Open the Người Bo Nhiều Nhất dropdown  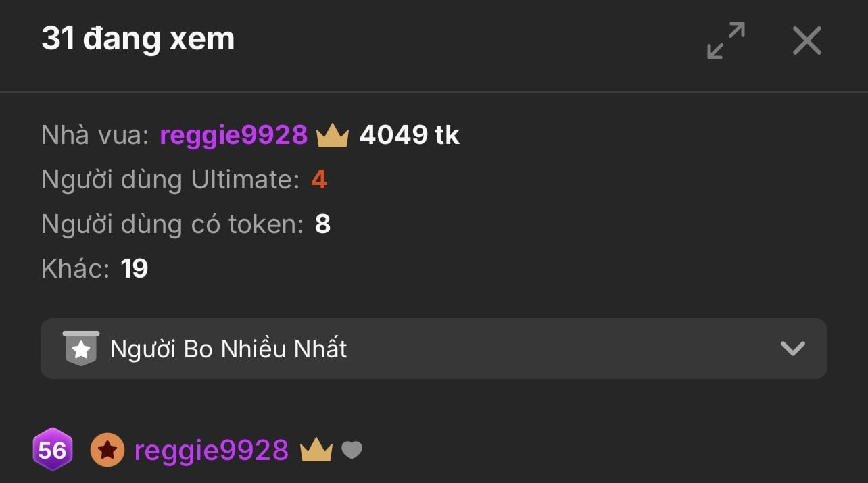coord(433,349)
